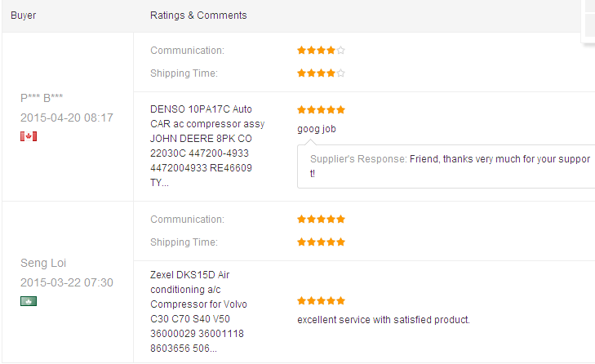
Task: Click the Ratings & Comments column header
Action: (198, 16)
